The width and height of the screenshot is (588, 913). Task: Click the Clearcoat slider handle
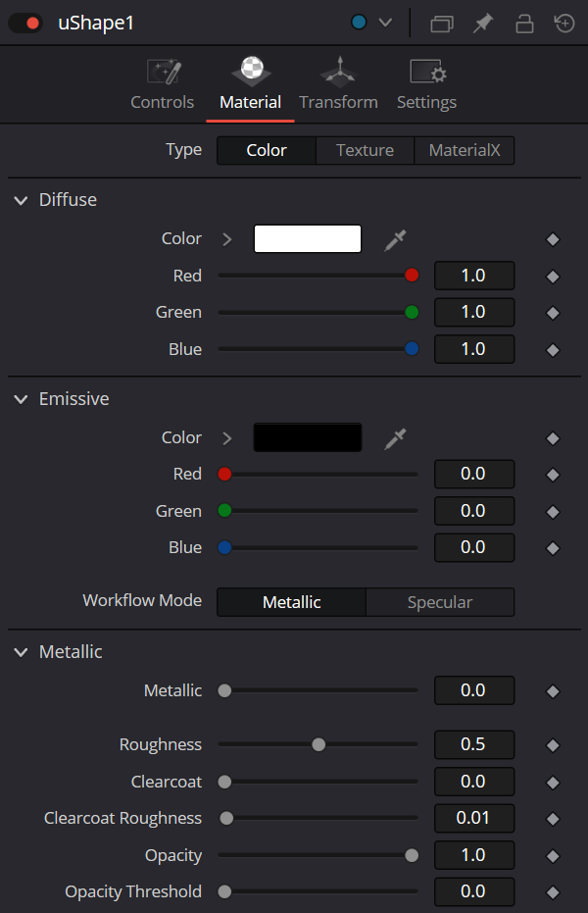tap(224, 782)
